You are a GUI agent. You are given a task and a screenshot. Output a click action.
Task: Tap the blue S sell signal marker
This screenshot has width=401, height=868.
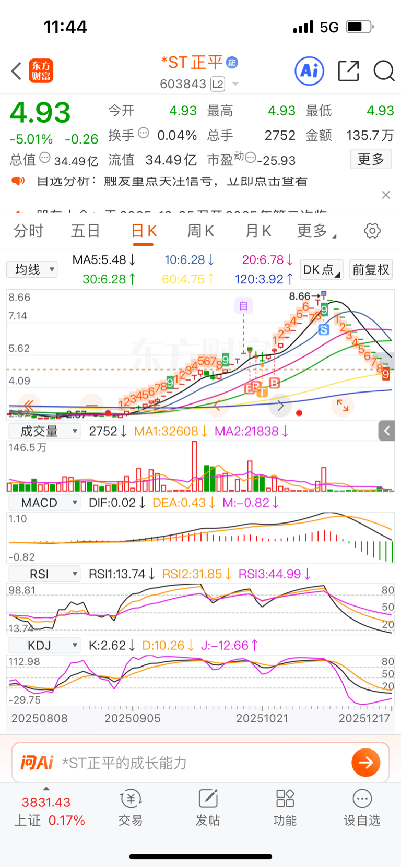click(324, 329)
